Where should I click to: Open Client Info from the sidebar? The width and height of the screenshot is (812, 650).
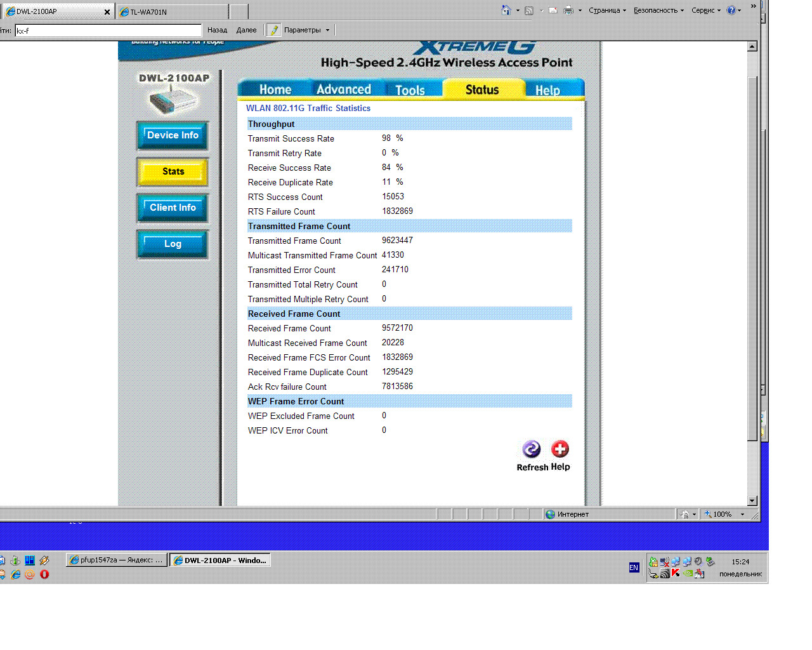click(173, 208)
